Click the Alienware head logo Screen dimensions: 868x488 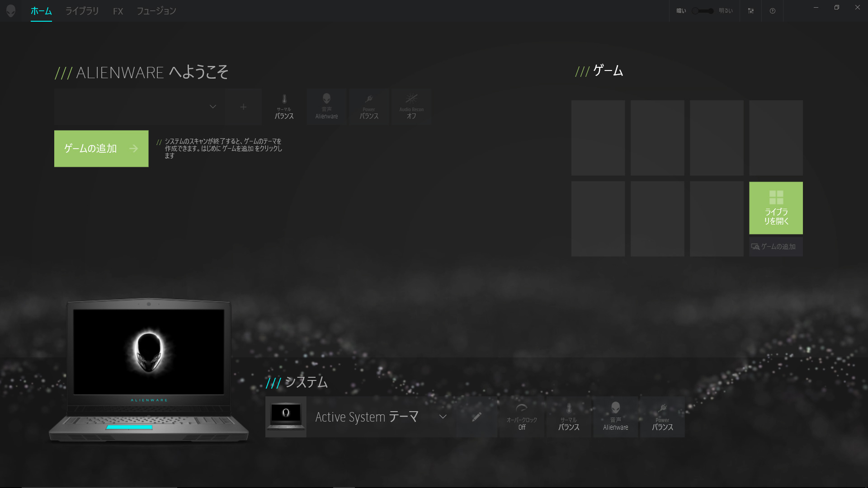click(11, 11)
